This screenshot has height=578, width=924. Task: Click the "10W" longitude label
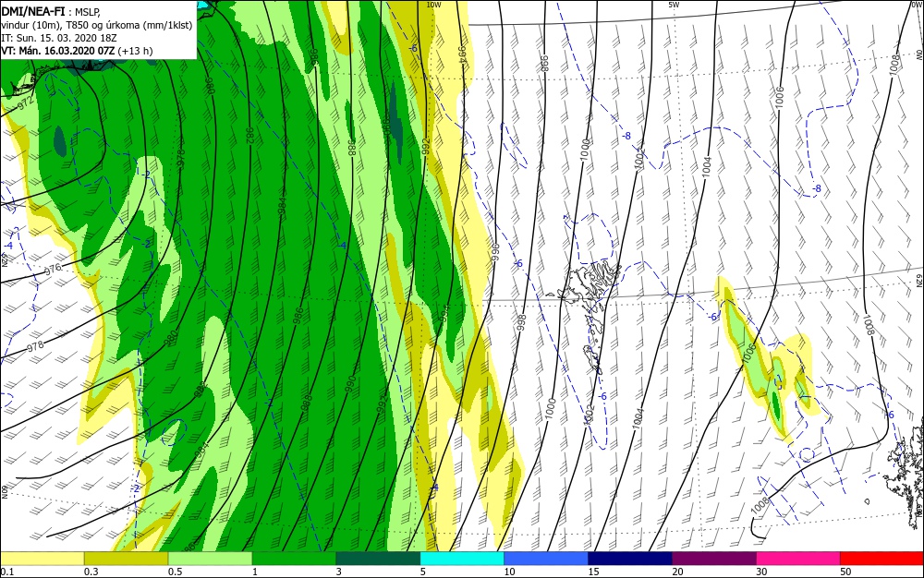[x=433, y=5]
